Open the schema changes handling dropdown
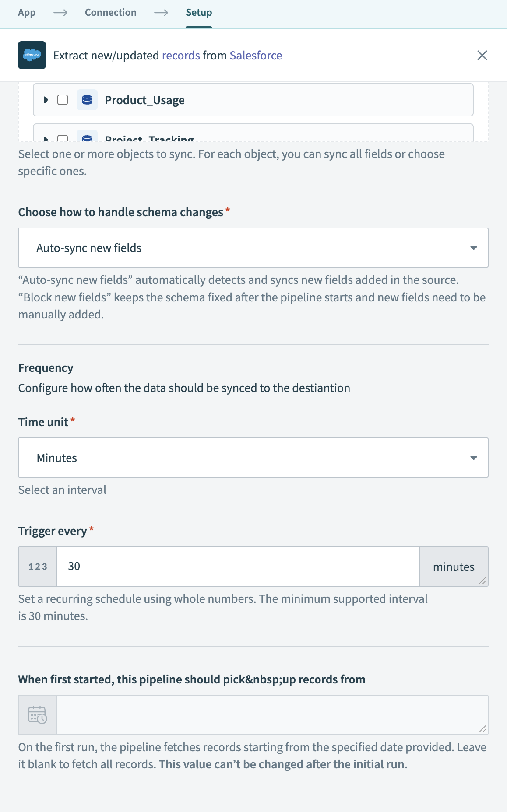The height and width of the screenshot is (812, 507). click(253, 248)
